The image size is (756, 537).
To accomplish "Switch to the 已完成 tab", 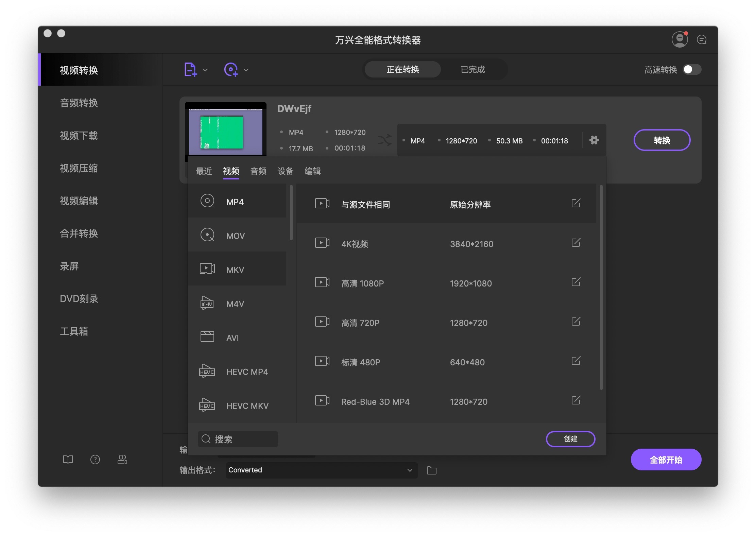I will pyautogui.click(x=472, y=70).
